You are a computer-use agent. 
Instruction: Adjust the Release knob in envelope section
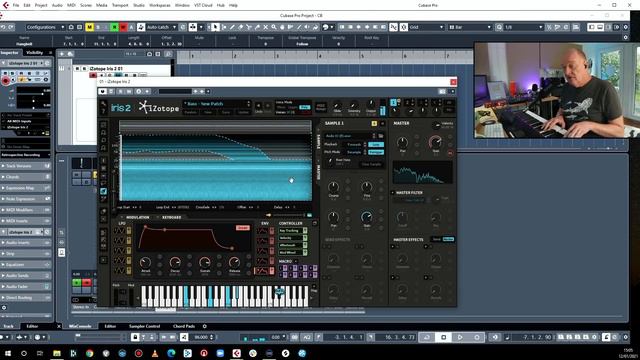pos(234,262)
